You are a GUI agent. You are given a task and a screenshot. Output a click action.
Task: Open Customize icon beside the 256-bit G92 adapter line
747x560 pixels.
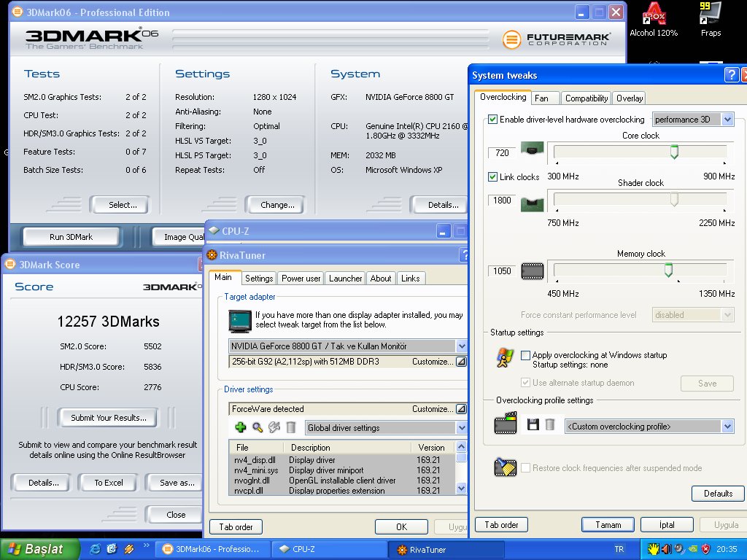pyautogui.click(x=461, y=362)
